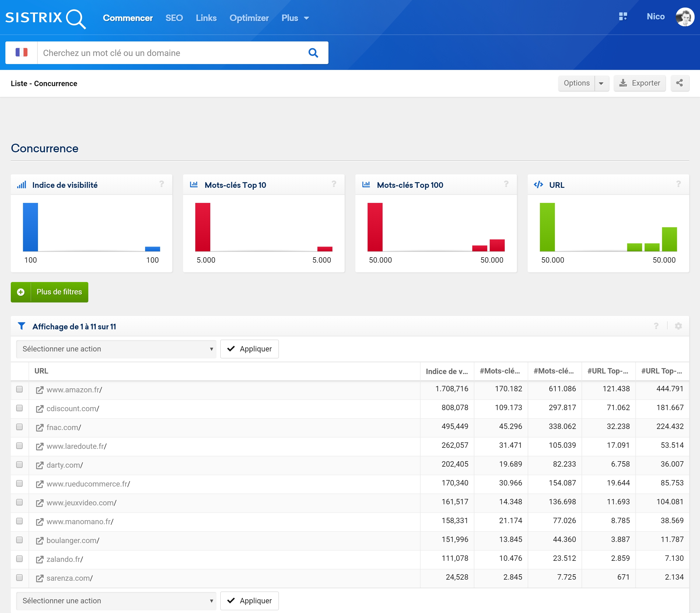700x613 pixels.
Task: Click the Exporter button
Action: [639, 83]
